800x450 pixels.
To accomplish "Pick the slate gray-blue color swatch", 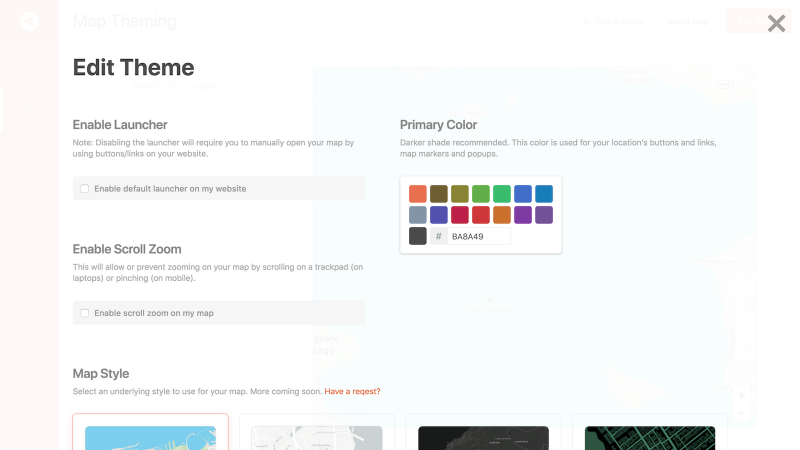I will pos(417,215).
